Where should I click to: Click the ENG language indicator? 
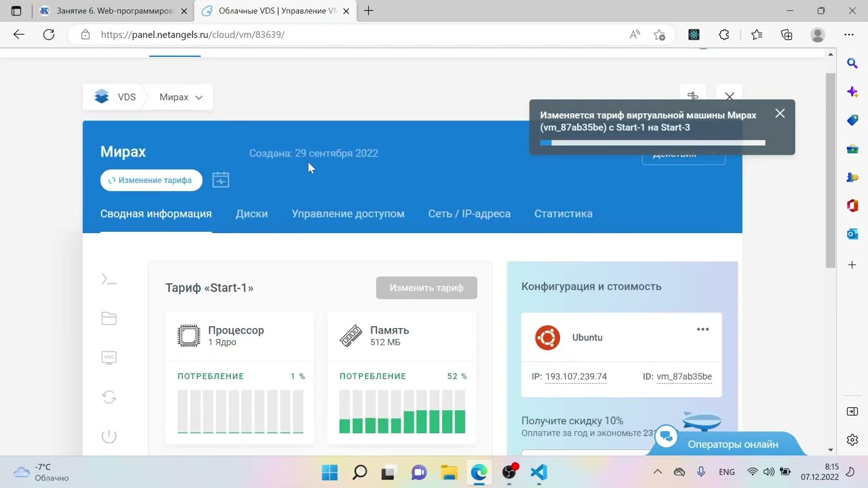pos(726,472)
